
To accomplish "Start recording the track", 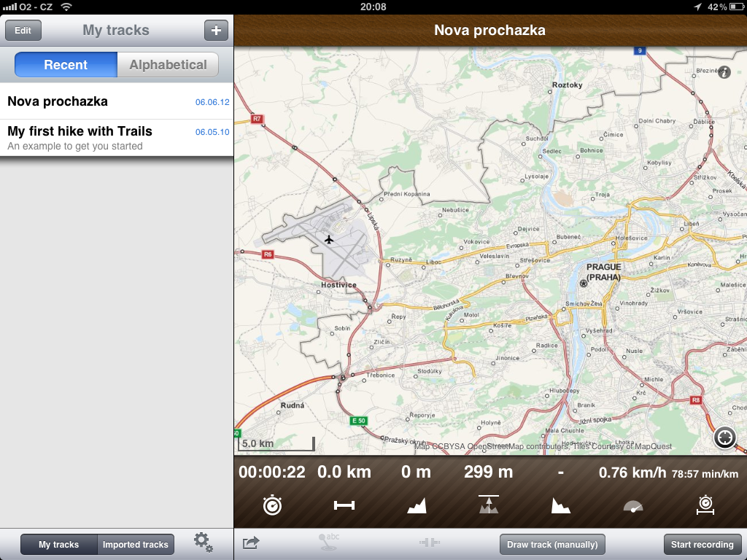I will click(703, 544).
